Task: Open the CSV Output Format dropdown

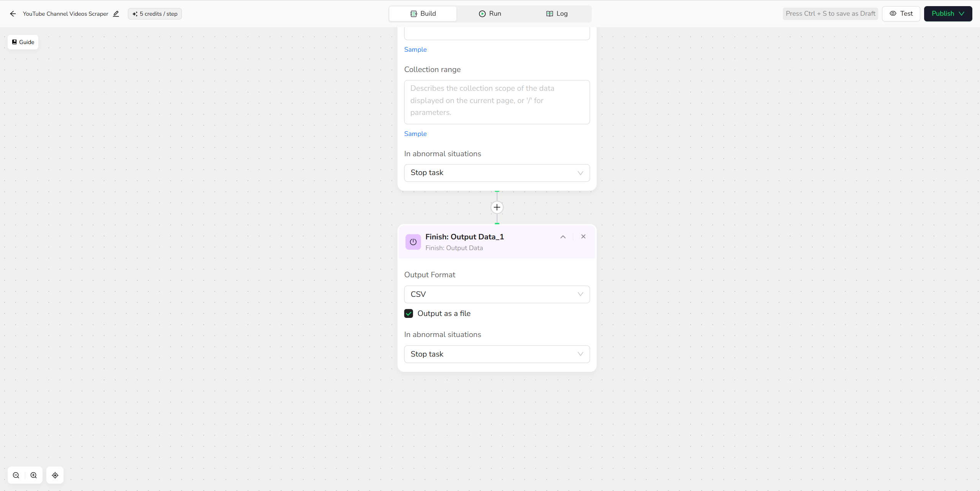Action: tap(497, 294)
